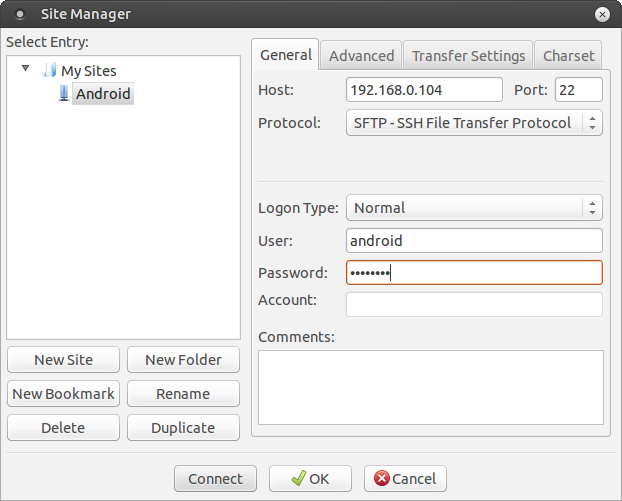Viewport: 622px width, 501px height.
Task: Click the Android site server icon
Action: tap(65, 94)
